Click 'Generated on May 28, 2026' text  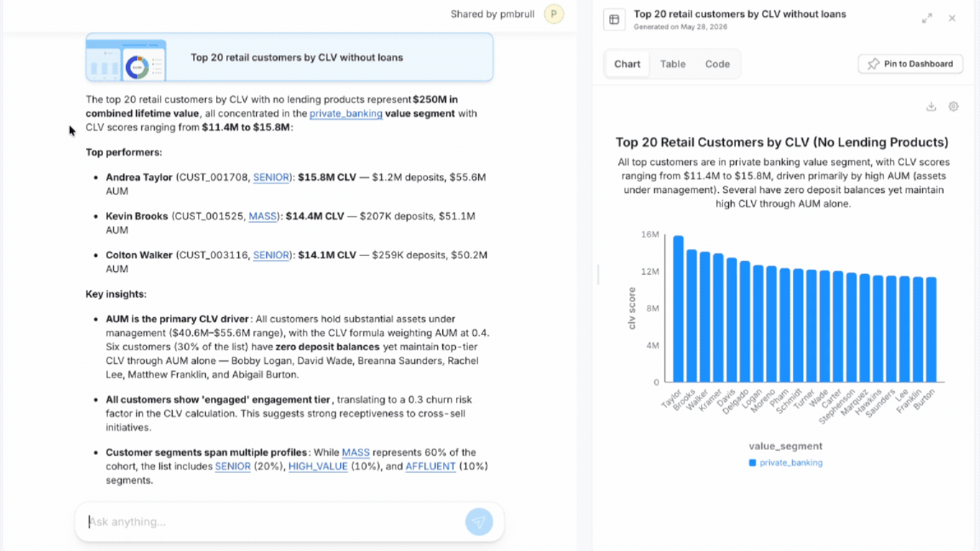pyautogui.click(x=680, y=27)
